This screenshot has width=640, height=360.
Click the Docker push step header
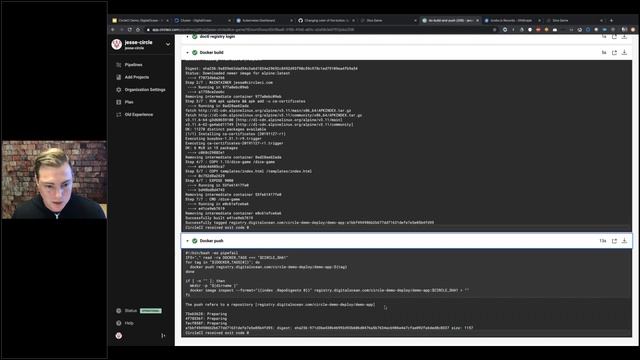[x=407, y=241]
